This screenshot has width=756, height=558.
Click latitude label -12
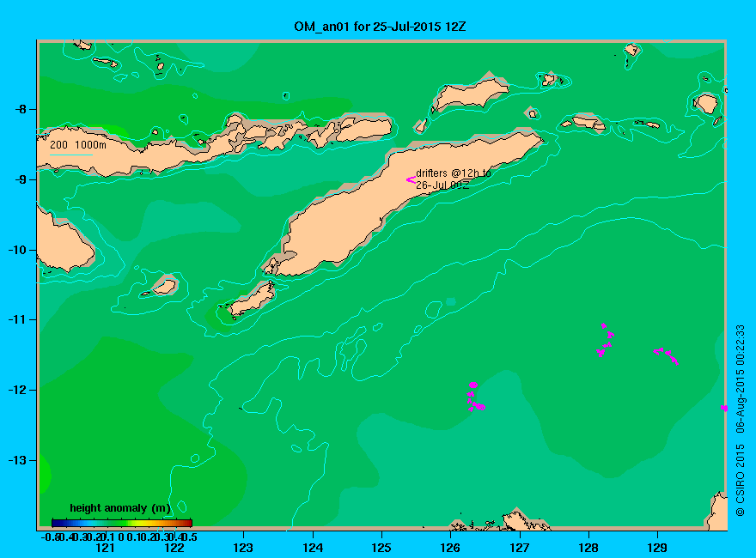[x=18, y=390]
